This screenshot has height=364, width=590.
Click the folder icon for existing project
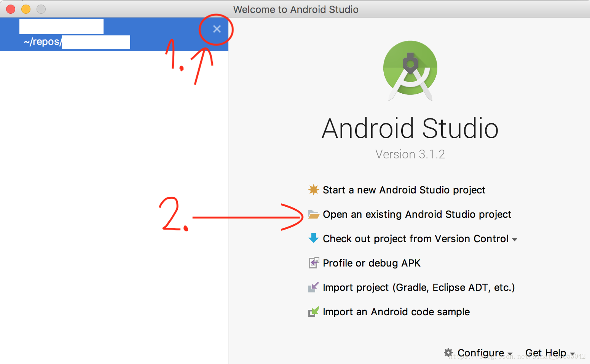[x=314, y=214]
